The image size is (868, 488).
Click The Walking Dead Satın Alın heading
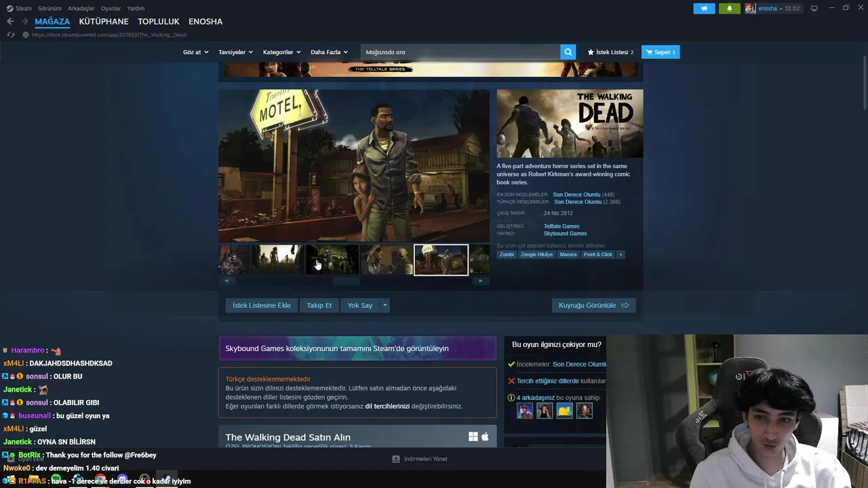[x=288, y=437]
